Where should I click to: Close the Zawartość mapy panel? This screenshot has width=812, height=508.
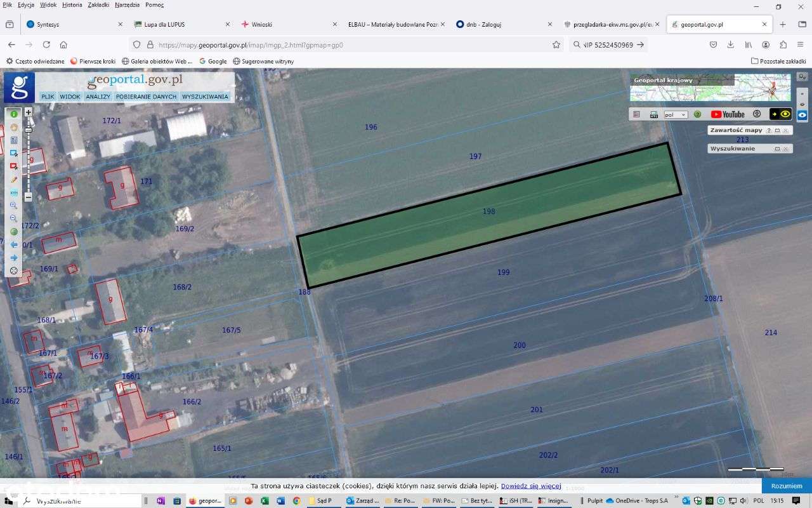coord(785,130)
